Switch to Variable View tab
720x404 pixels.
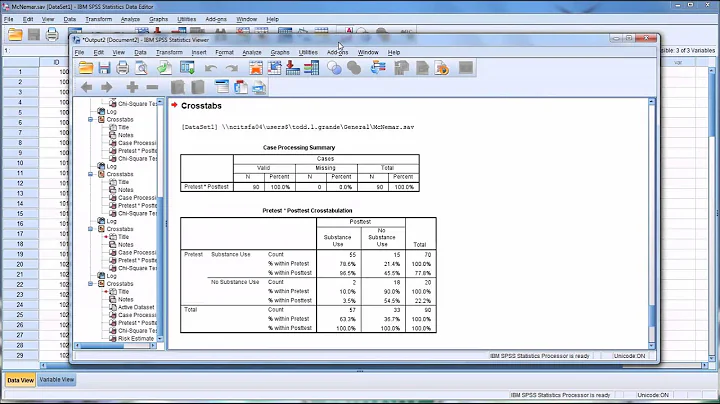point(56,380)
